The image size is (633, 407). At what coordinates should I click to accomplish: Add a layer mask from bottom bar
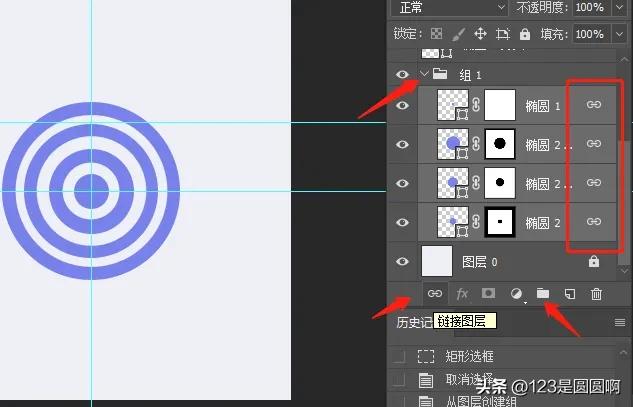click(488, 294)
